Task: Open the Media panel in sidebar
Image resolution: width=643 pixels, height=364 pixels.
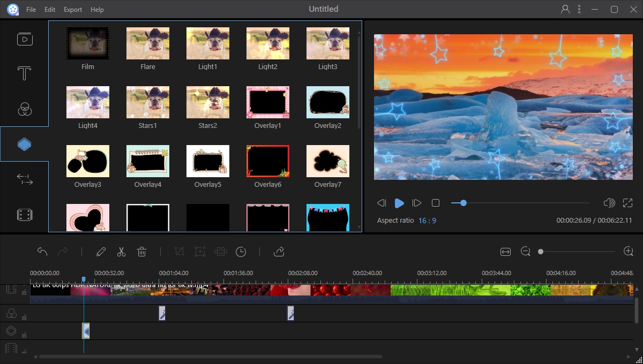Action: 24,39
